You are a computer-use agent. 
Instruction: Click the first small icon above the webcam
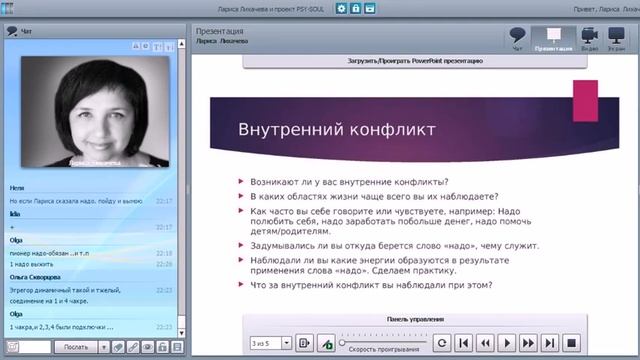[136, 47]
